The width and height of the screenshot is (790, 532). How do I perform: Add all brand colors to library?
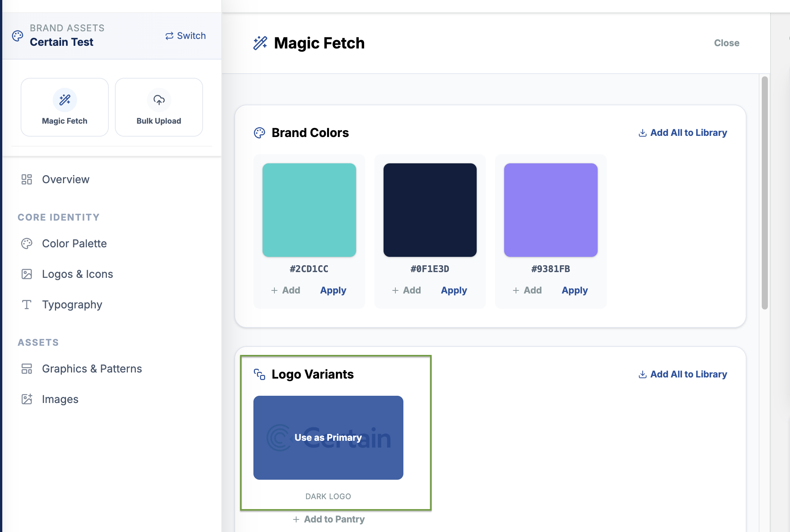tap(683, 133)
